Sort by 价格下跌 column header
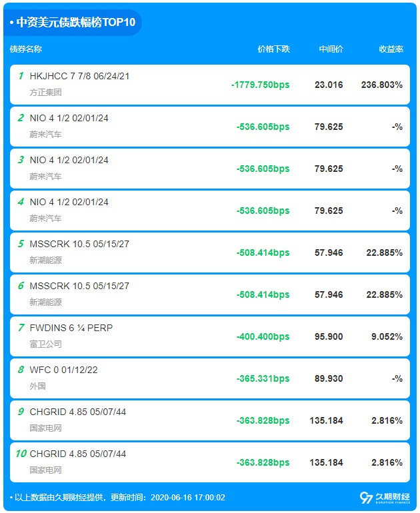 click(274, 49)
